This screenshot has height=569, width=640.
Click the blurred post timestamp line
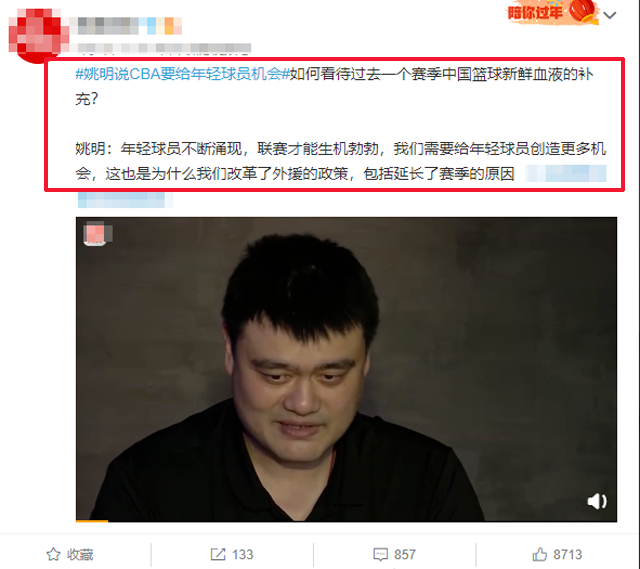pyautogui.click(x=164, y=48)
